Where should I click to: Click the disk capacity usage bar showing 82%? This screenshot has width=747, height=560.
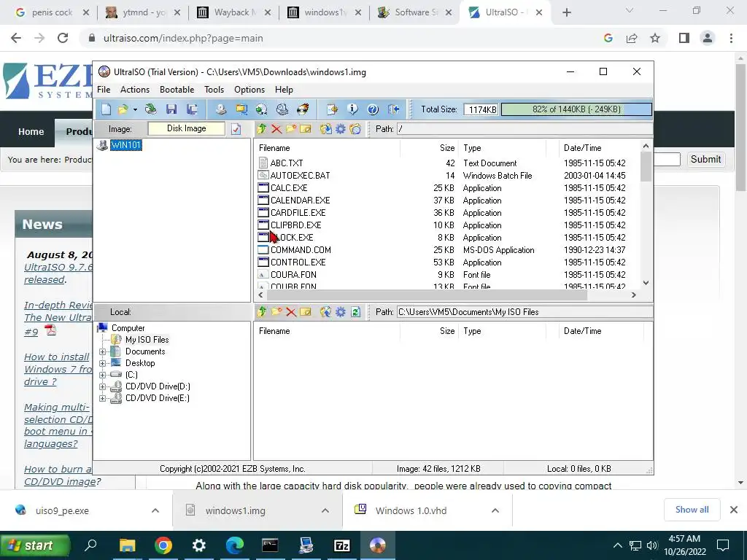pos(576,109)
